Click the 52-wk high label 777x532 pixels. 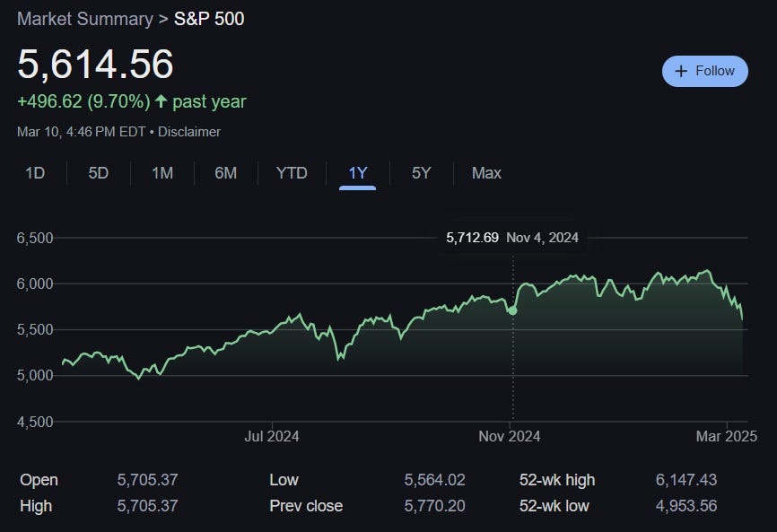557,480
